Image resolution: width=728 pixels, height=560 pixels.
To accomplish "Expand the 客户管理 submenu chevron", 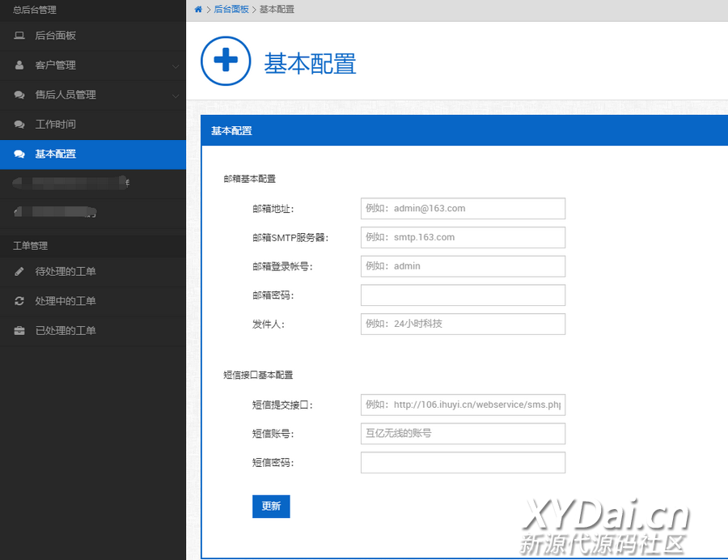I will 176,66.
